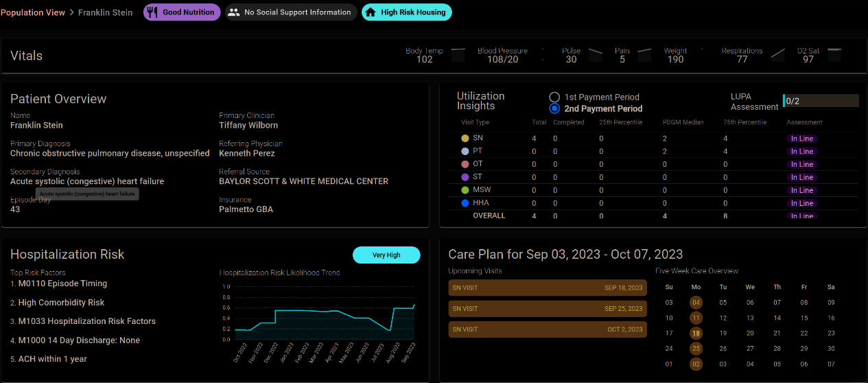Go back to Population View breadcrumb

(x=33, y=12)
